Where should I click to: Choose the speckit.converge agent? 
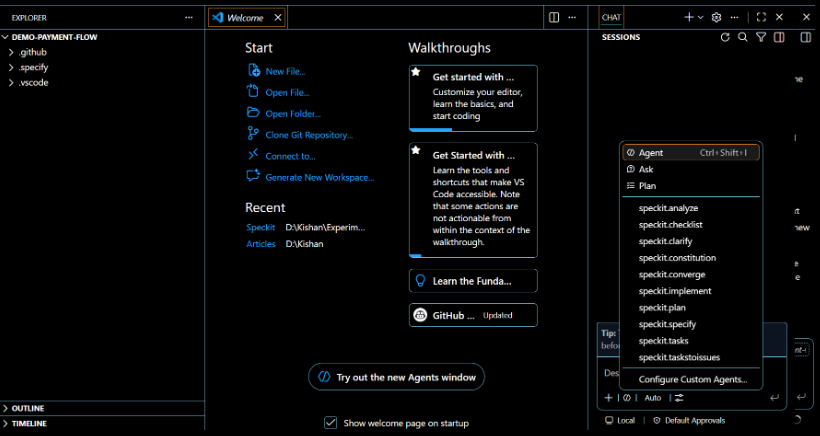pyautogui.click(x=691, y=274)
